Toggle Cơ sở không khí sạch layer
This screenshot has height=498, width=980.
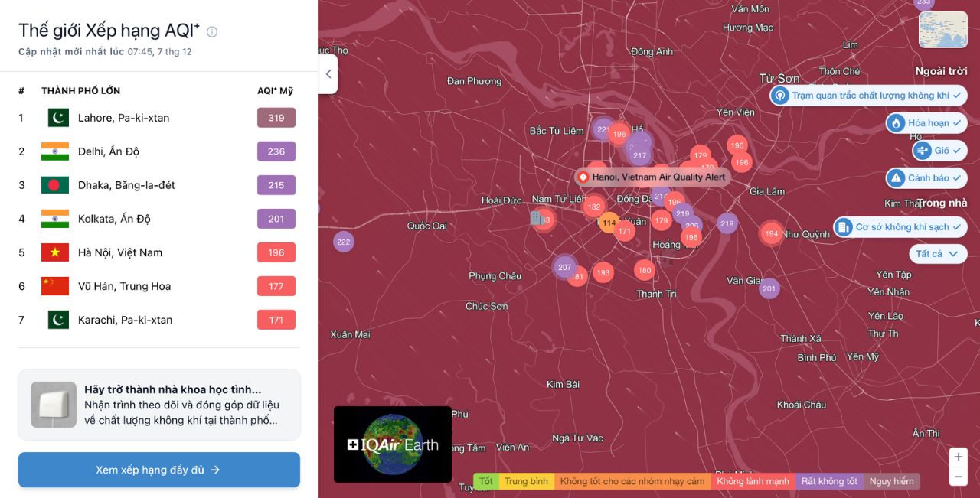click(900, 227)
